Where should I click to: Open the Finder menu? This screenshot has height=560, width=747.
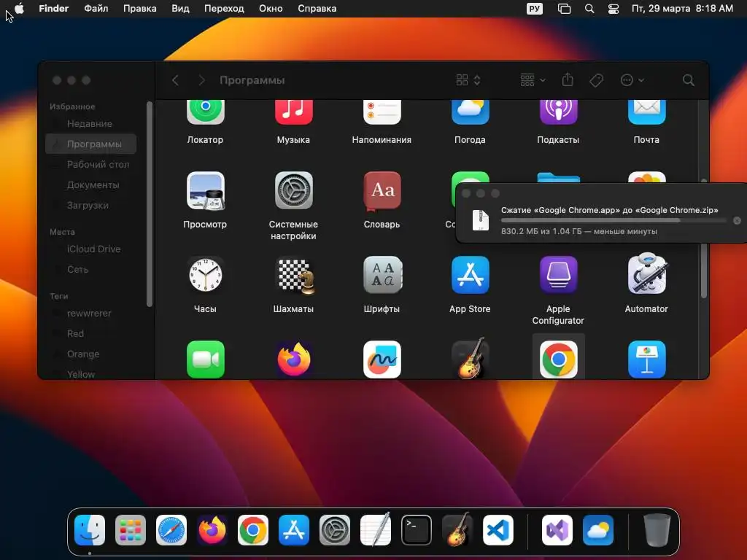[53, 9]
